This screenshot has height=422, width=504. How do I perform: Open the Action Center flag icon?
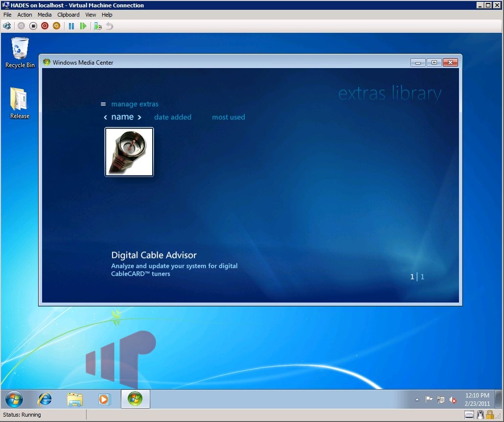click(x=429, y=399)
